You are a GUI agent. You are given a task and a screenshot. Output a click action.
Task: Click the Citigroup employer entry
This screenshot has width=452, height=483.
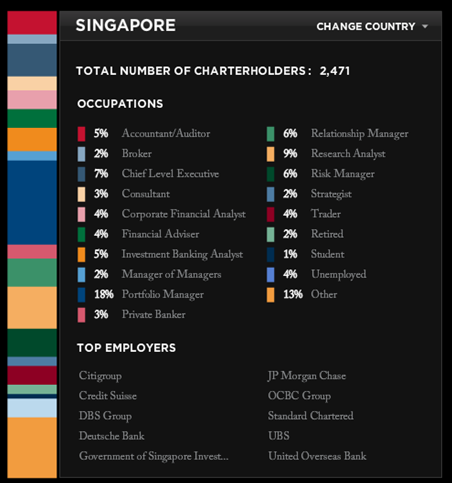pos(100,376)
